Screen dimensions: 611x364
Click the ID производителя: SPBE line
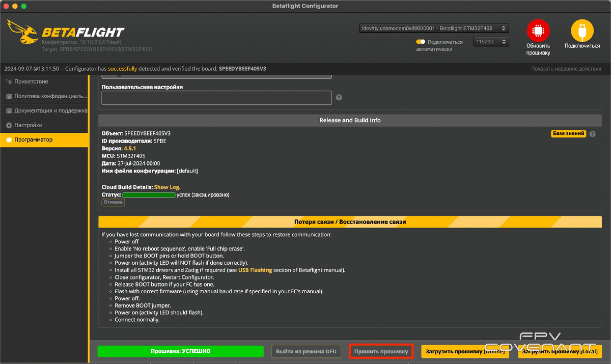click(x=134, y=141)
